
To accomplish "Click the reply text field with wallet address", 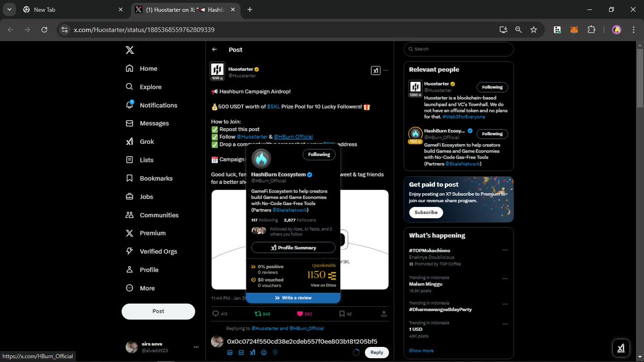I will pos(302,341).
